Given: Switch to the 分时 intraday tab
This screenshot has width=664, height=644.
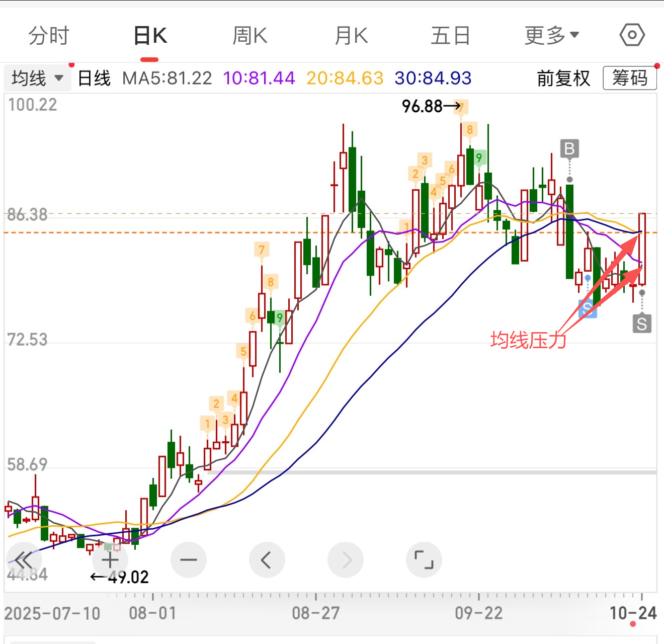Looking at the screenshot, I should (49, 36).
